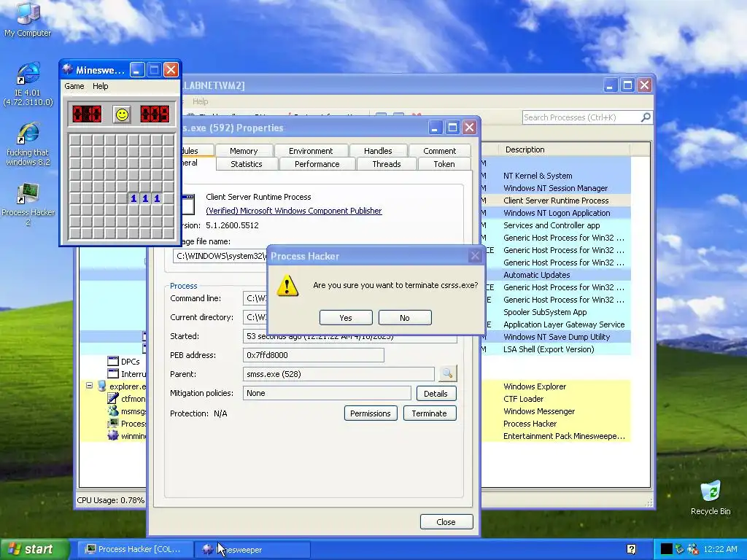Click the ctfmon process icon
Screen dimensions: 747x560
coord(113,399)
